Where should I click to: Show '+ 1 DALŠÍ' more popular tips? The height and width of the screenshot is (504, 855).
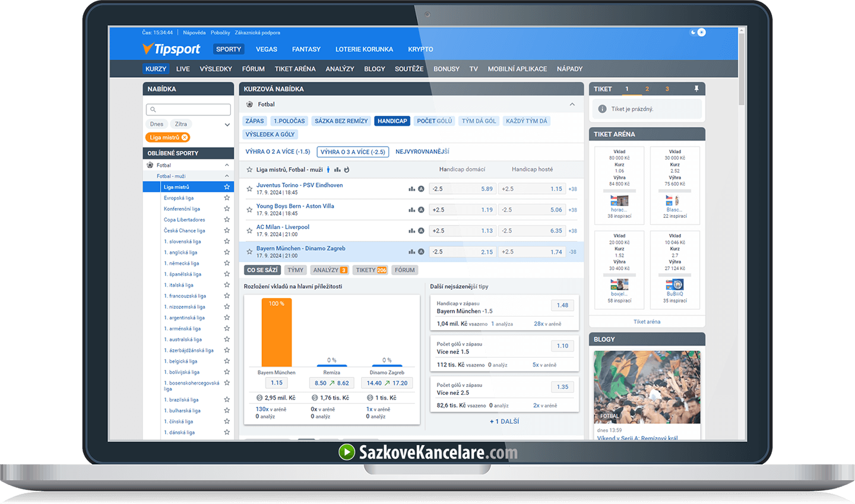click(x=504, y=421)
